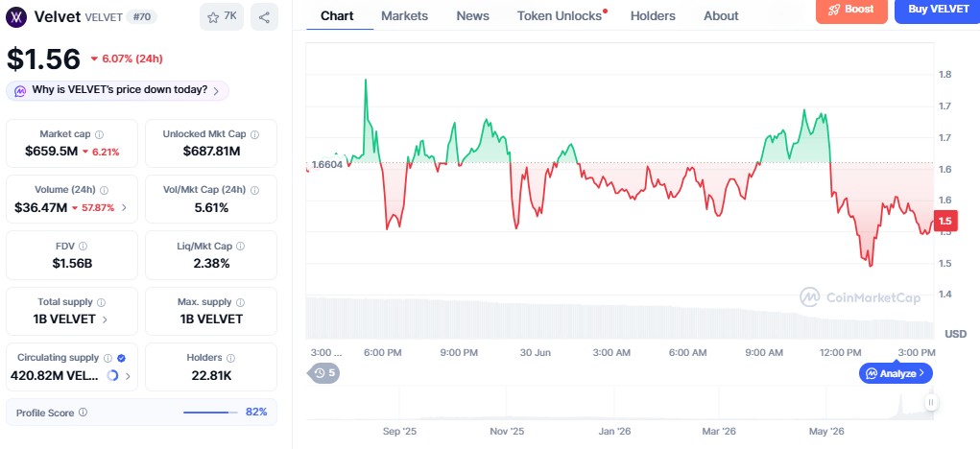Click the pause handle on the range navigator

tap(931, 402)
